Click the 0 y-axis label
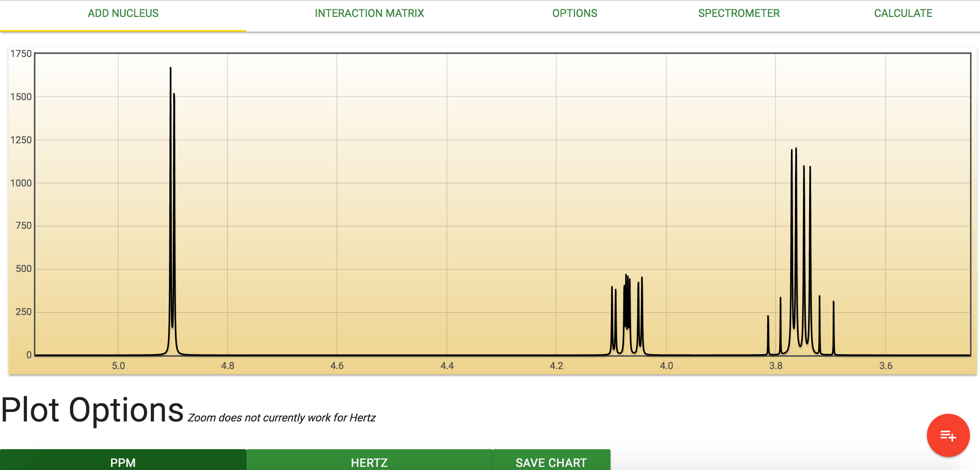 [29, 355]
